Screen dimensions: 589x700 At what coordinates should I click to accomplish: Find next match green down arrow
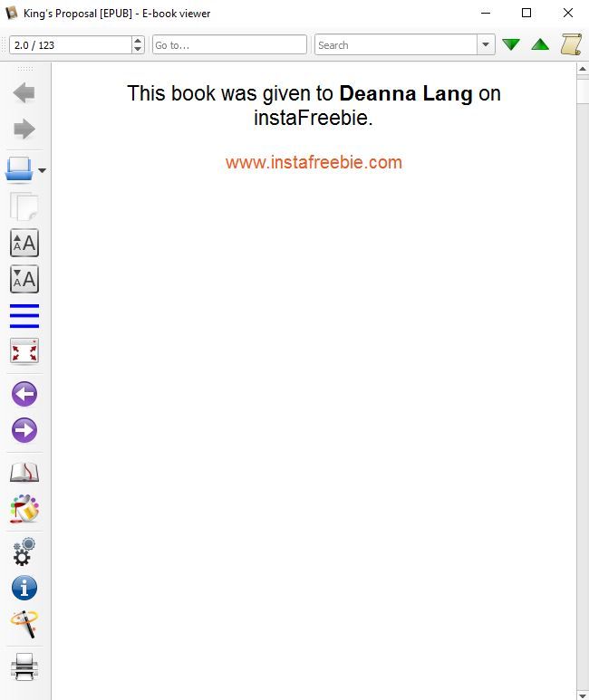point(511,44)
